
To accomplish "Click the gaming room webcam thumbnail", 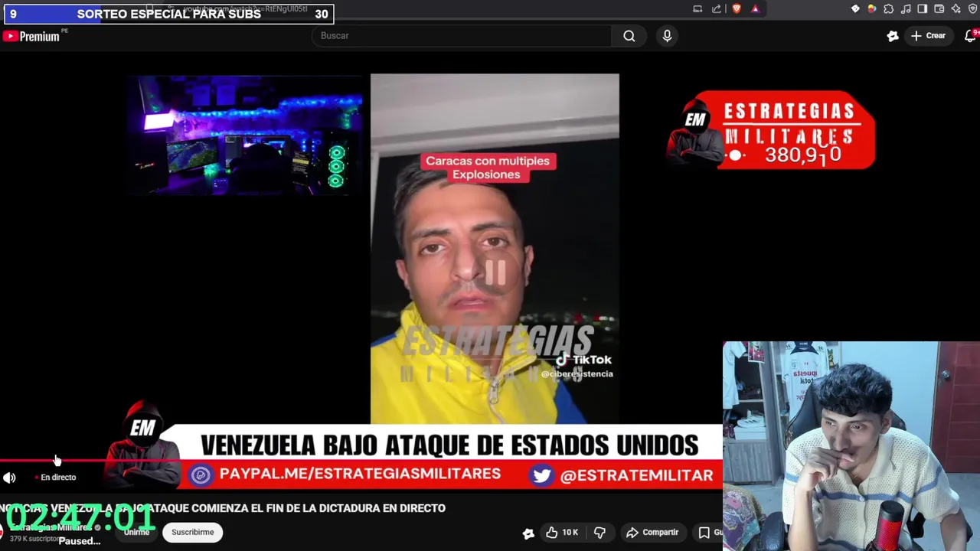I will [x=245, y=135].
